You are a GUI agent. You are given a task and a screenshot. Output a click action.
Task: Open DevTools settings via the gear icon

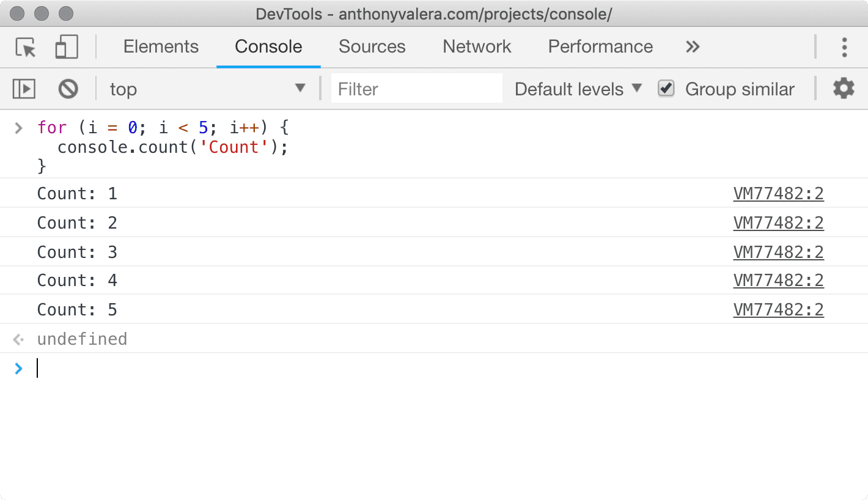click(x=844, y=89)
